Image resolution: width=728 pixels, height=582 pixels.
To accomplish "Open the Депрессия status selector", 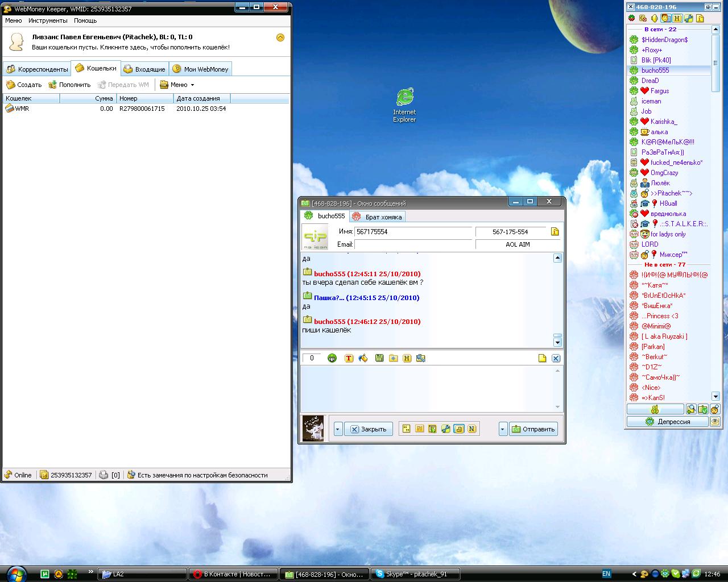I will click(668, 422).
